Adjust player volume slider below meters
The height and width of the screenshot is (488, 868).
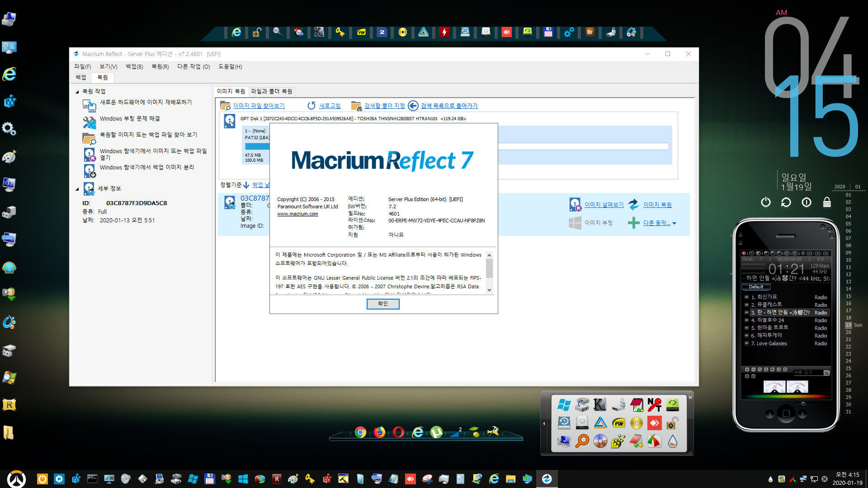(803, 404)
